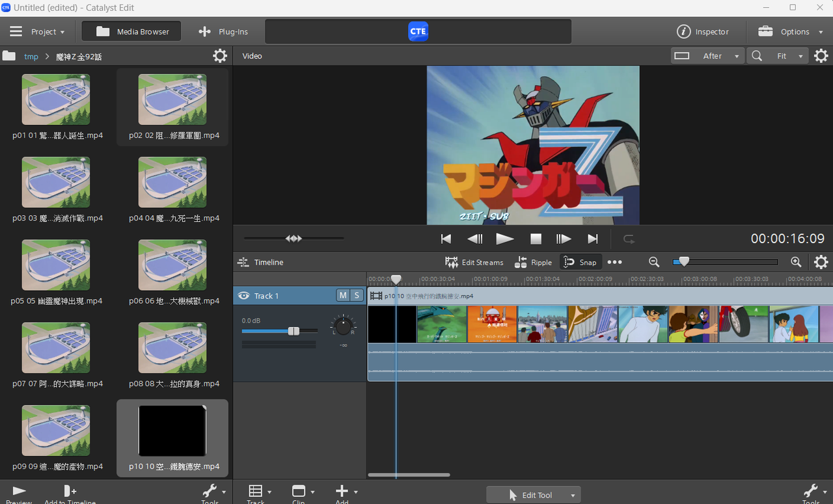
Task: Select the p06 06 video thumbnail
Action: 172,265
